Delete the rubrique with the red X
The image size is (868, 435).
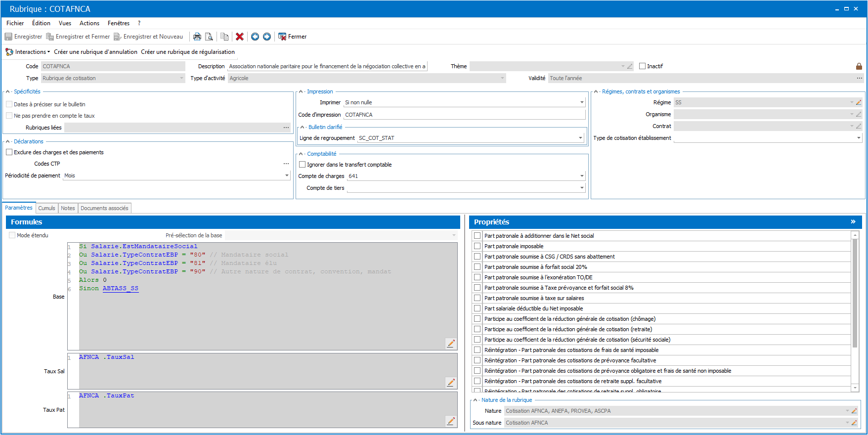tap(240, 37)
